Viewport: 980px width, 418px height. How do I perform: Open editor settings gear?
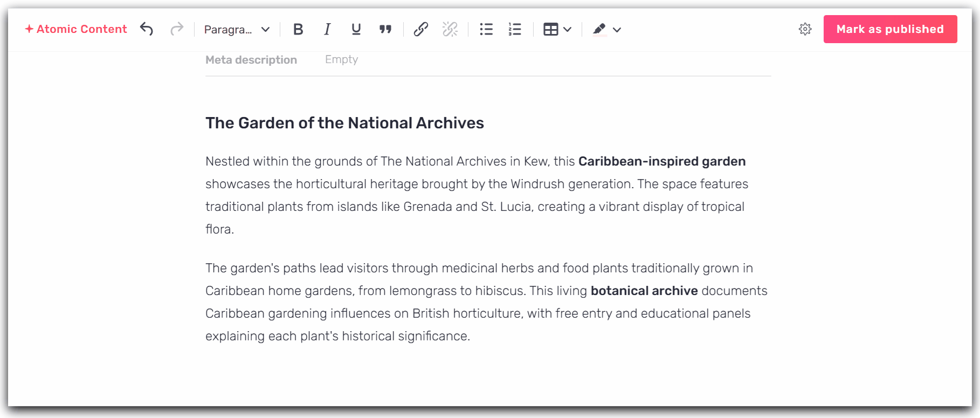coord(805,29)
